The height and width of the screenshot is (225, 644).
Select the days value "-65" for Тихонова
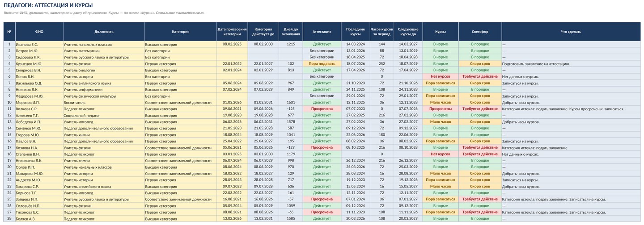tap(291, 212)
